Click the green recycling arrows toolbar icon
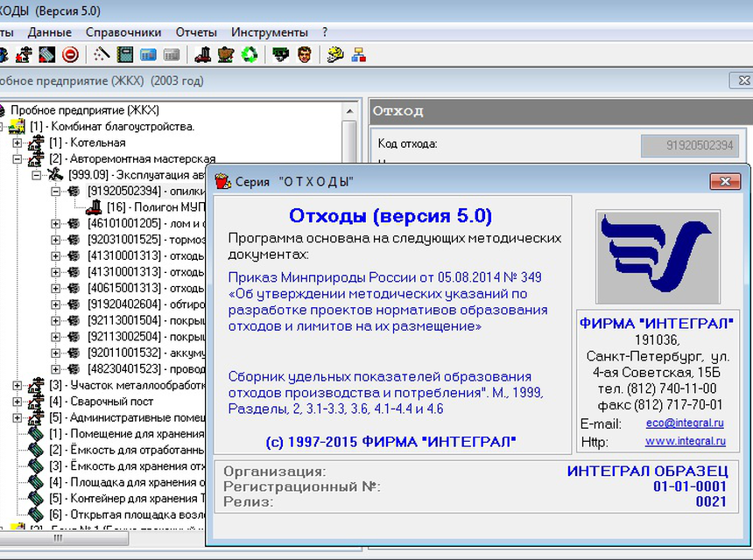753x560 pixels. (250, 55)
